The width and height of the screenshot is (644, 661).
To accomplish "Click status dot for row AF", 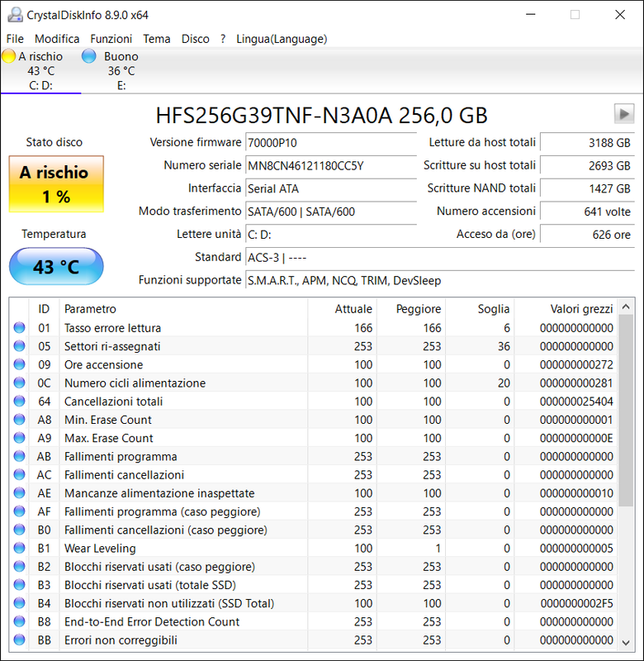I will pos(19,511).
